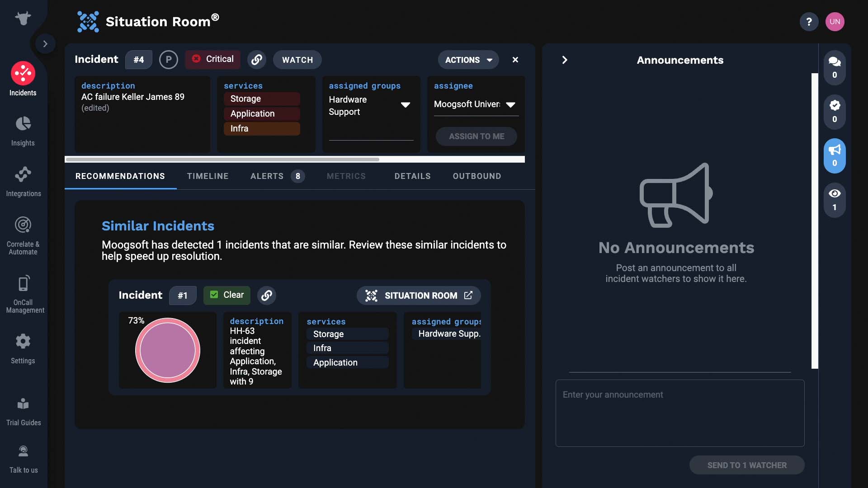The height and width of the screenshot is (488, 868).
Task: Switch to the DETAILS tab
Action: coord(412,176)
